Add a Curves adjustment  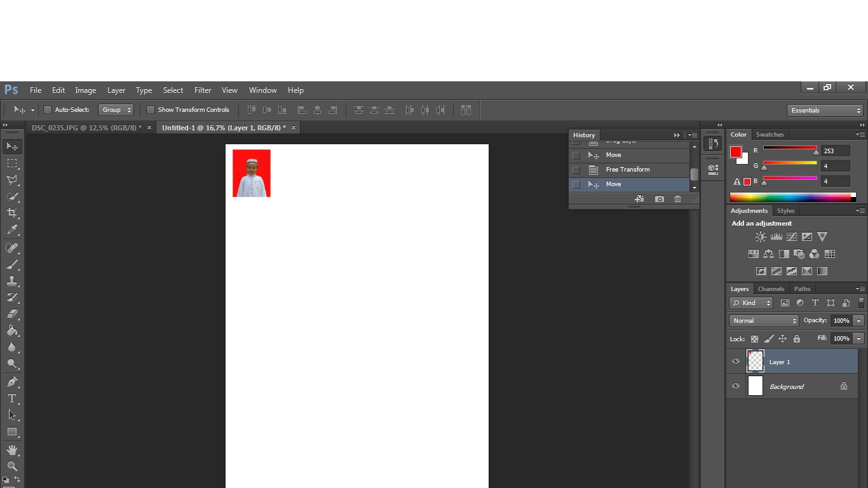(x=791, y=237)
